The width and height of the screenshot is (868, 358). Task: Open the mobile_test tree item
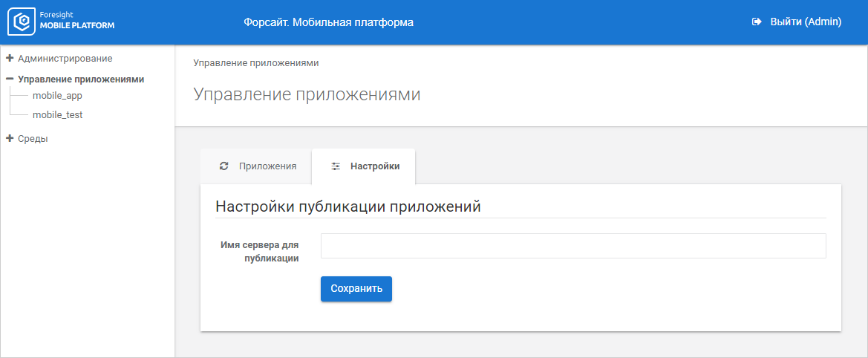pyautogui.click(x=57, y=115)
